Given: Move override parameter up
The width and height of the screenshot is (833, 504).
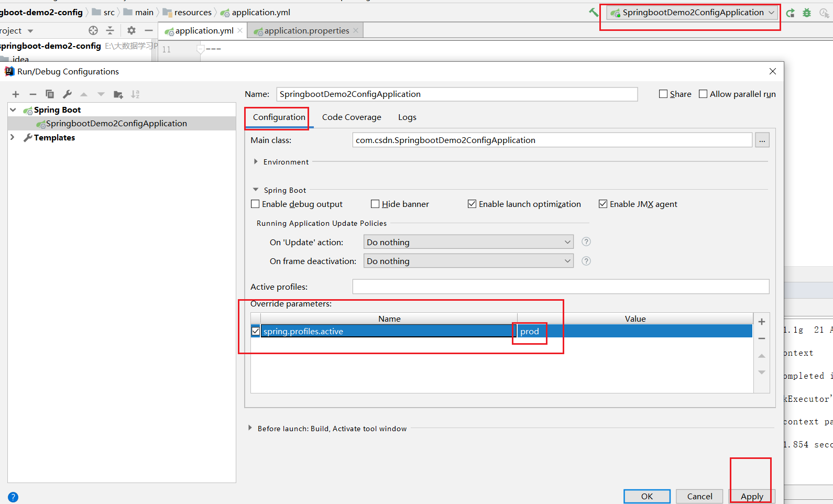Looking at the screenshot, I should (762, 356).
